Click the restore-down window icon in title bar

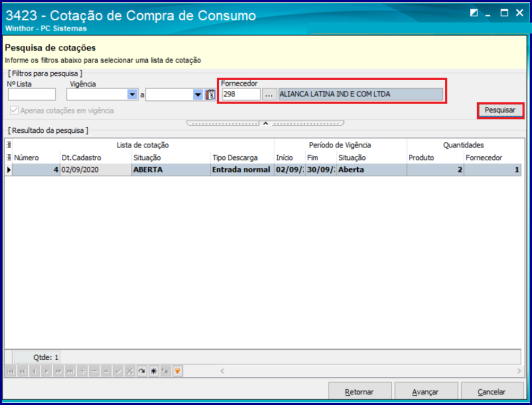pos(474,13)
